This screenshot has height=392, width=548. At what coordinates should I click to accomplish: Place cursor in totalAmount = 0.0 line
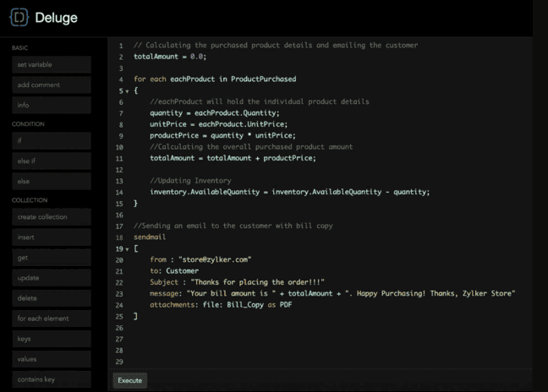click(170, 57)
